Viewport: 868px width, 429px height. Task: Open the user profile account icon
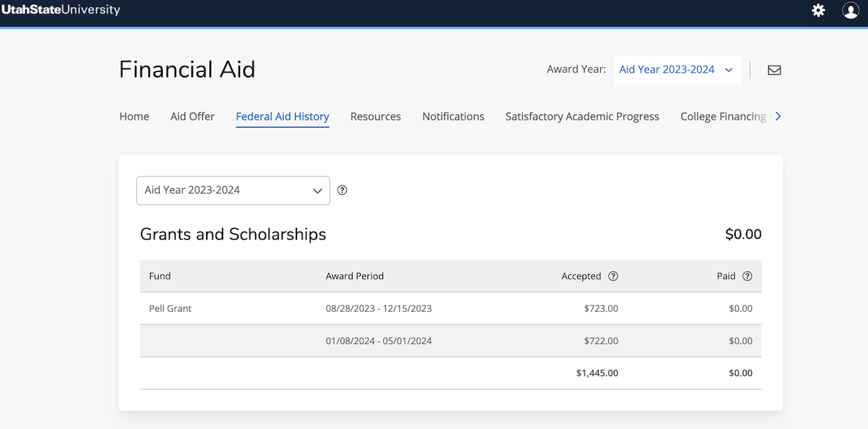click(x=850, y=10)
